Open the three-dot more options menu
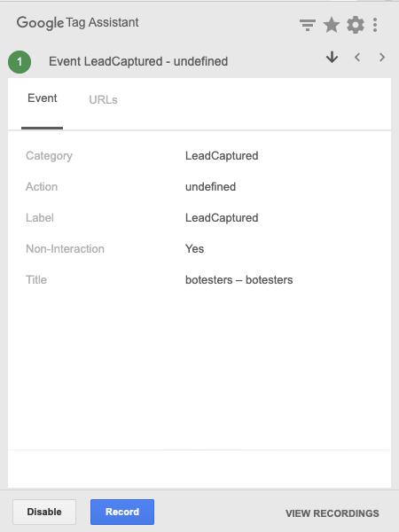Screen dimensions: 399x532 click(x=375, y=25)
